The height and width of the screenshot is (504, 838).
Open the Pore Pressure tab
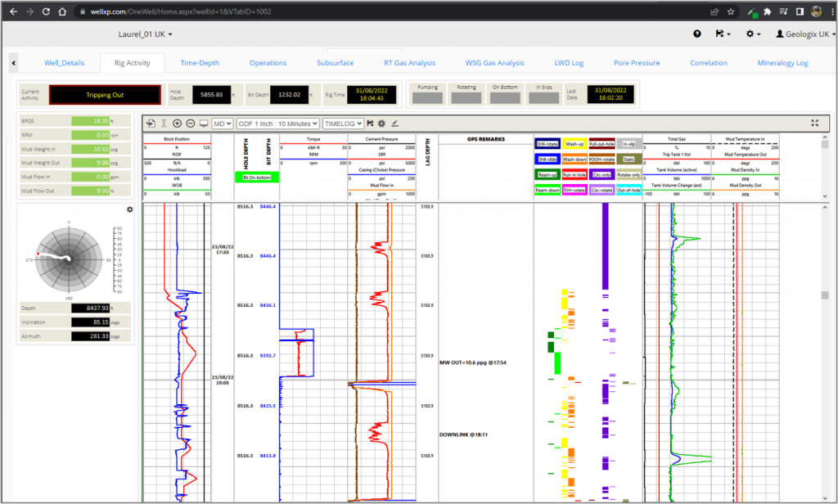click(x=637, y=63)
